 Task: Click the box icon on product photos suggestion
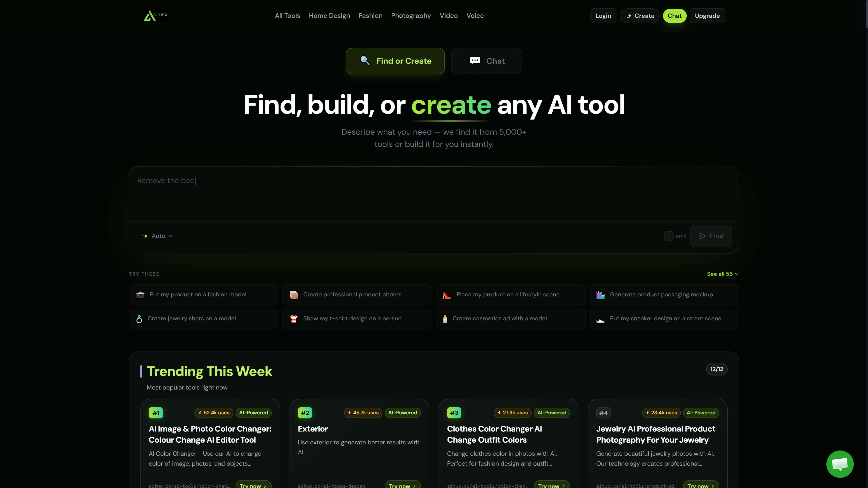(293, 295)
